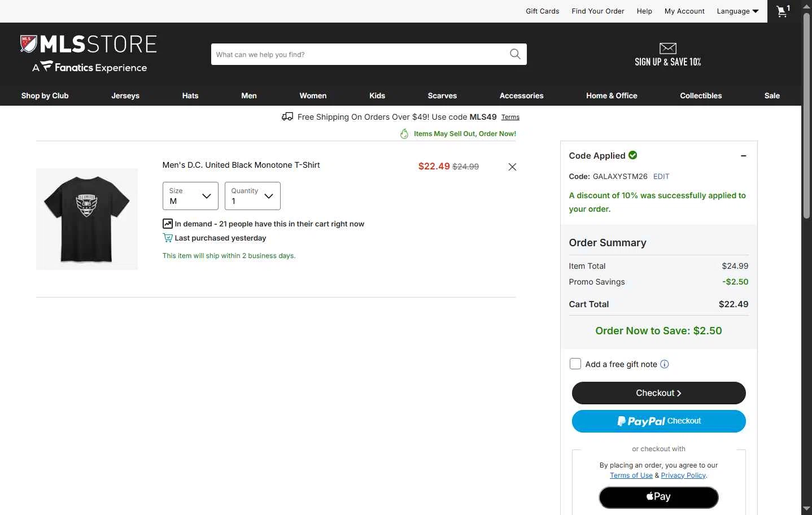This screenshot has height=515, width=812.
Task: Open the free shipping Terms link
Action: pos(510,117)
